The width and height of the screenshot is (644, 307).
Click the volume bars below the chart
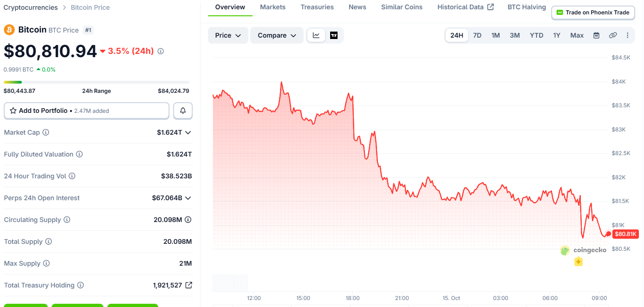click(x=230, y=282)
